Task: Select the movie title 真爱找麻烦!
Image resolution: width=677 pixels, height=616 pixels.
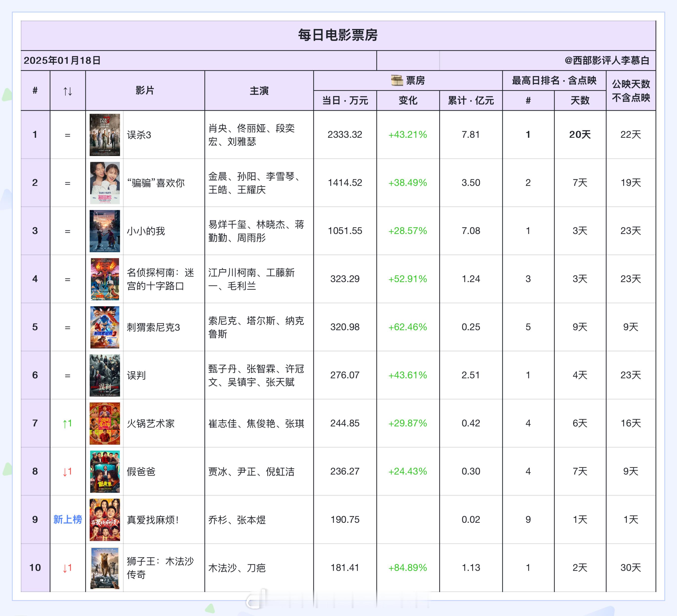Action: pos(153,520)
